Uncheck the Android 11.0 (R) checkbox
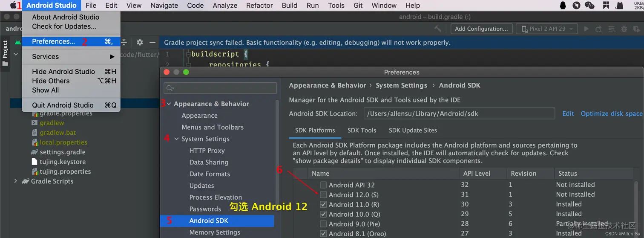The height and width of the screenshot is (238, 644). click(x=323, y=204)
